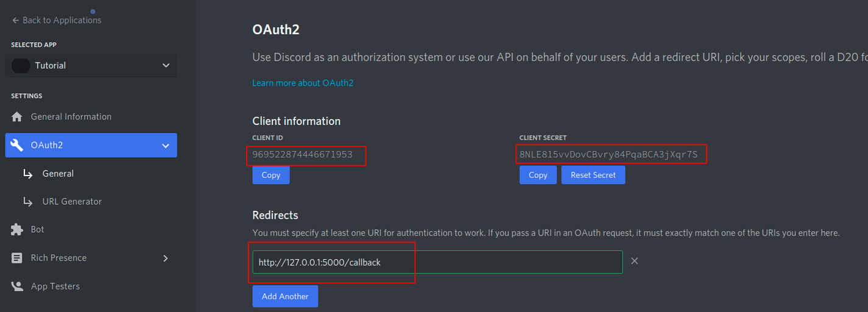Remove the redirect URI with X icon
The height and width of the screenshot is (312, 868).
click(634, 261)
